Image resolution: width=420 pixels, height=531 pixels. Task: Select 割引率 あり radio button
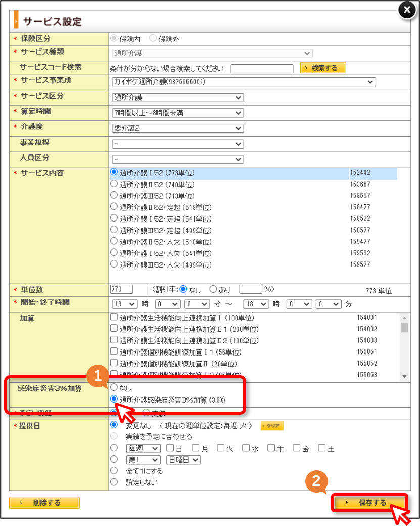[213, 289]
